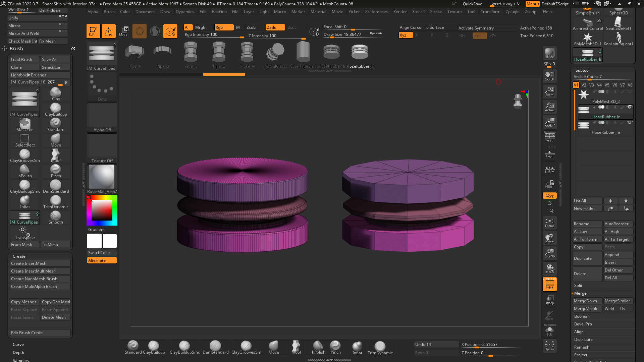Click the Transp transparency icon
644x362 pixels.
[549, 300]
